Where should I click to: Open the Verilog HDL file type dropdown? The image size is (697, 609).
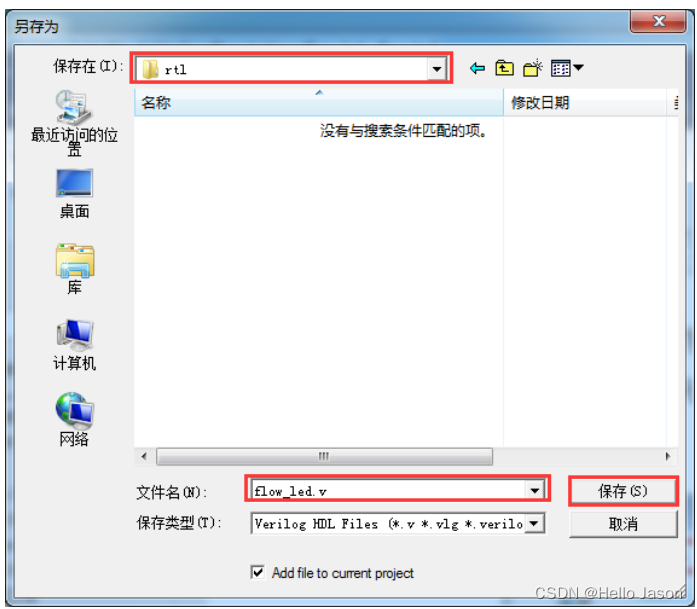(535, 523)
